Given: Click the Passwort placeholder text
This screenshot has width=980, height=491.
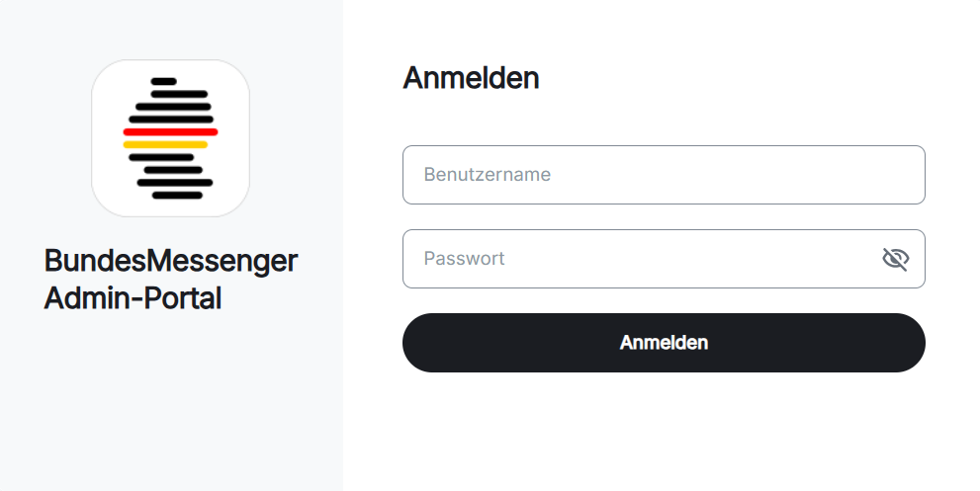Looking at the screenshot, I should click(465, 259).
